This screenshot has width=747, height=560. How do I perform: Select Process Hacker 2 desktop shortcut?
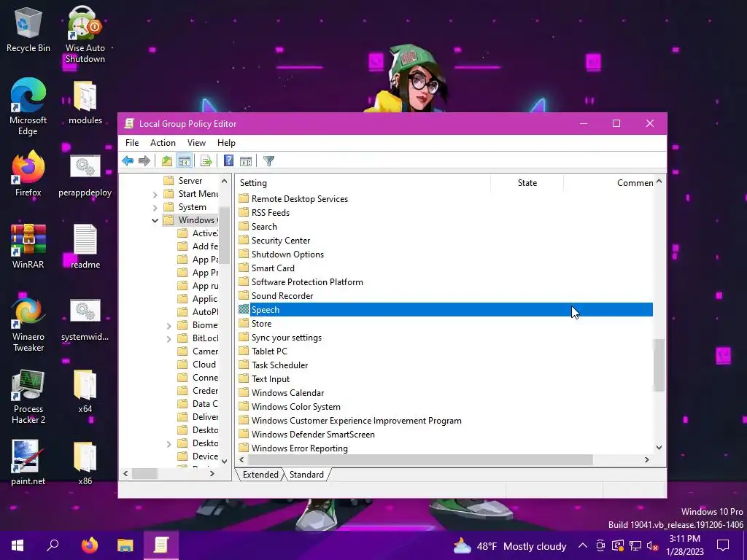[28, 397]
